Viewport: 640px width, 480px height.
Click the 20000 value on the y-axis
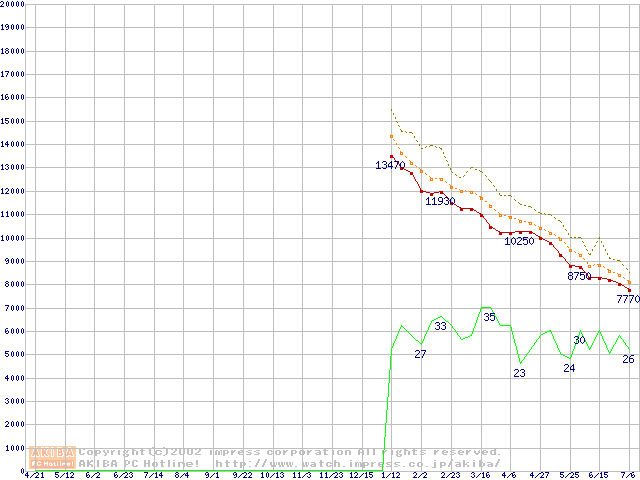(14, 4)
